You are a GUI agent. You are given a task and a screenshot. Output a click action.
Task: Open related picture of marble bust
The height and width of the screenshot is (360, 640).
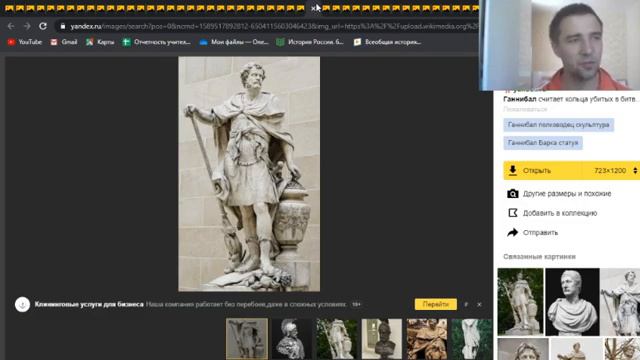(572, 302)
